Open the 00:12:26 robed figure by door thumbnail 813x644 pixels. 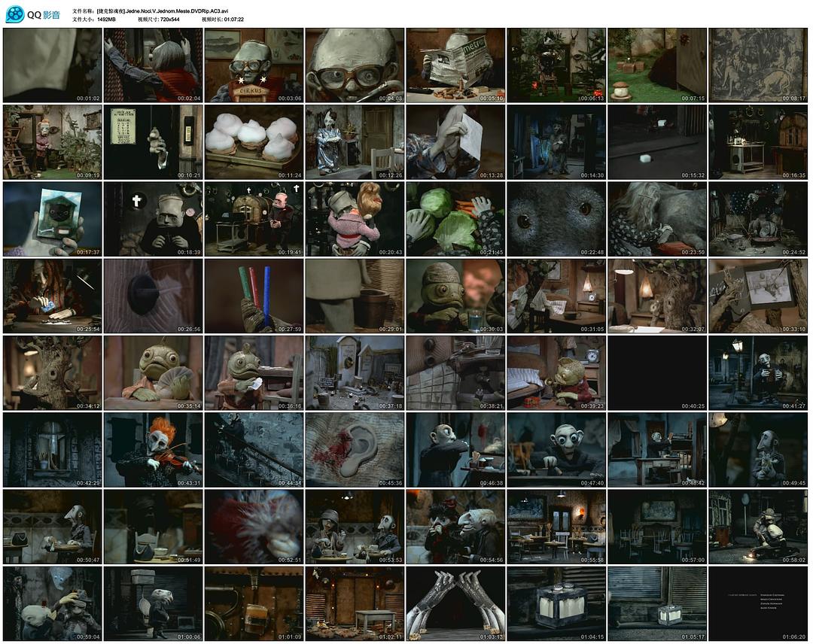[x=355, y=142]
